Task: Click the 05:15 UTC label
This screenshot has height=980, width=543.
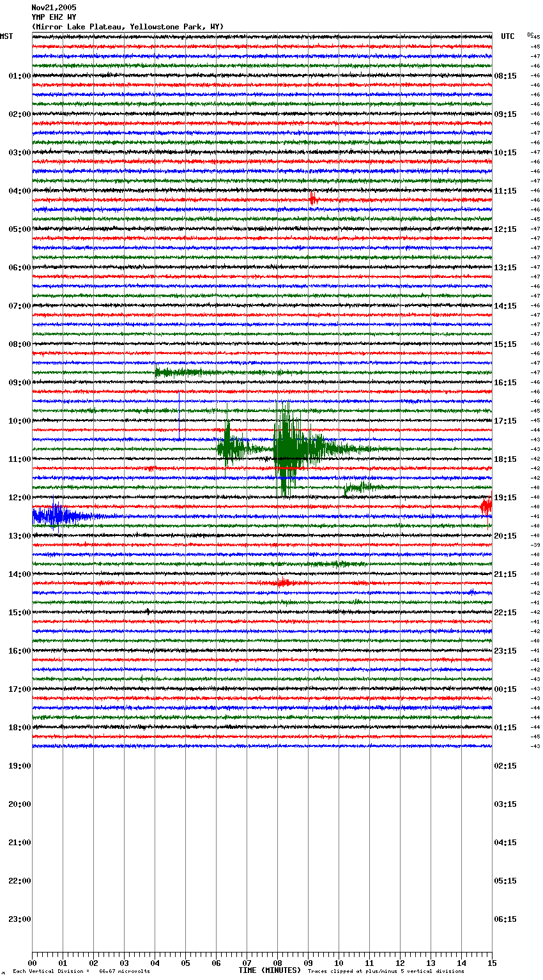Action: click(505, 881)
